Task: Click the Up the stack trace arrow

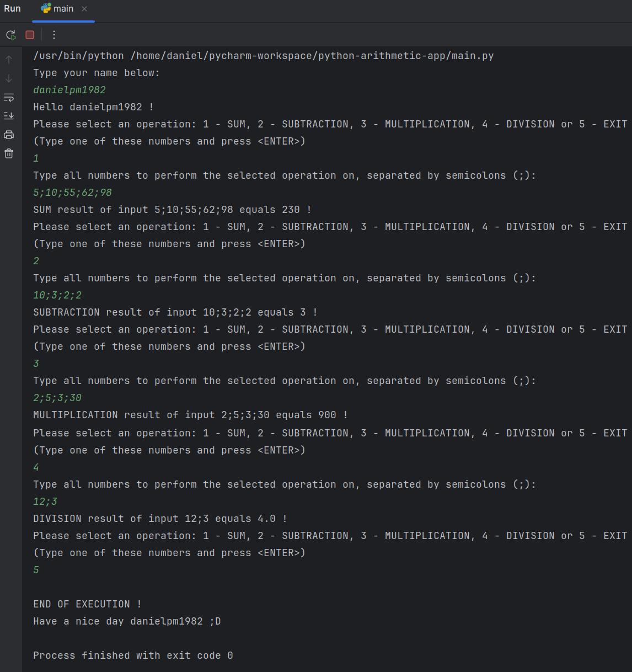Action: coord(9,60)
